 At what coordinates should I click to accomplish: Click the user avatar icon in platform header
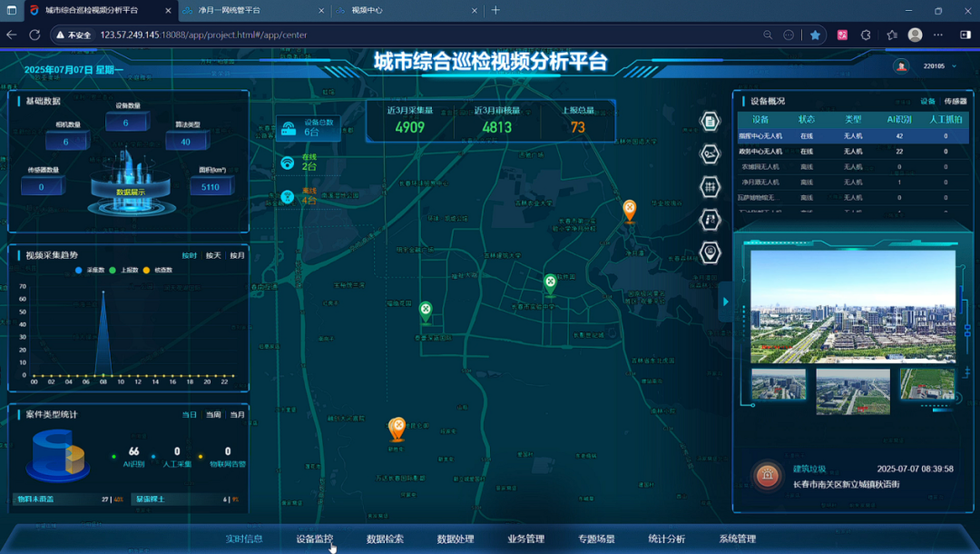click(x=901, y=66)
